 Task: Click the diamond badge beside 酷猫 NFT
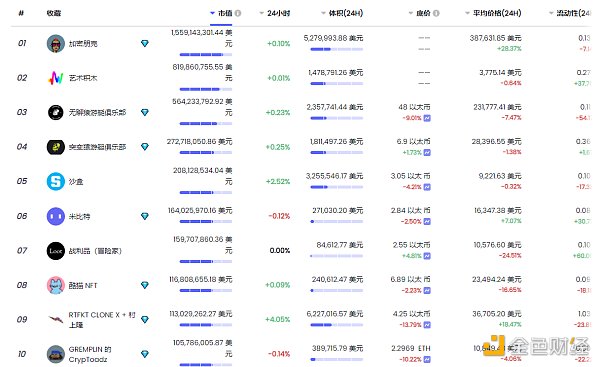(x=145, y=285)
